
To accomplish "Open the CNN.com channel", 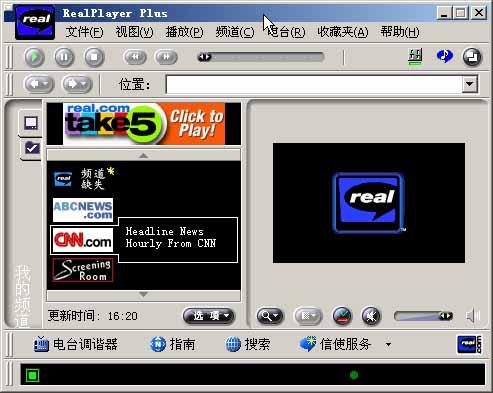I will click(x=83, y=240).
